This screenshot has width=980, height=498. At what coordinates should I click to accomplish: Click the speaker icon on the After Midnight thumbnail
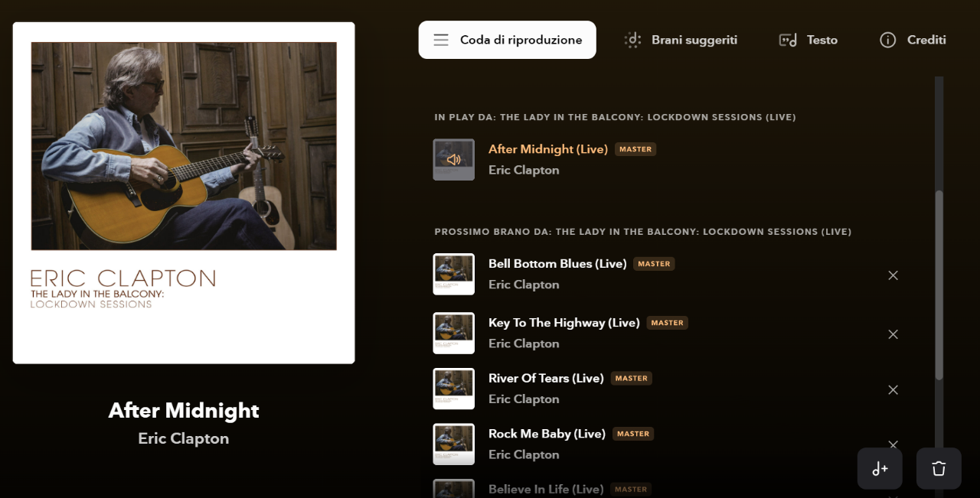click(454, 160)
